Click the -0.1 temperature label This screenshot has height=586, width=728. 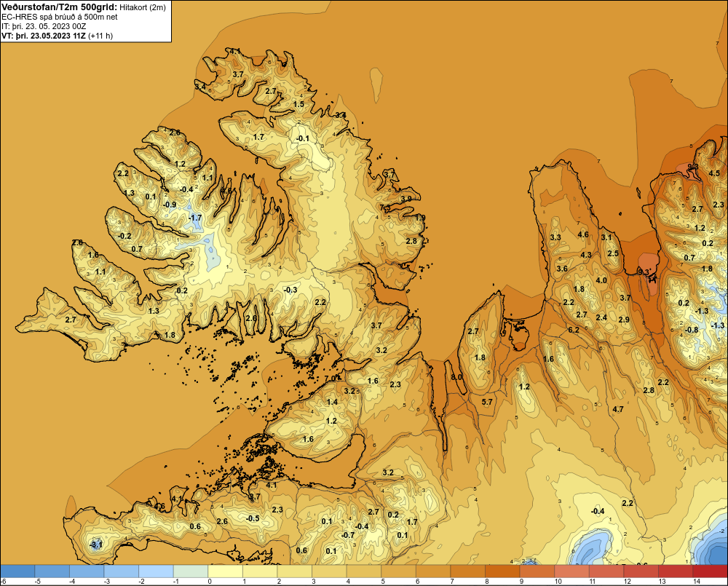coord(302,138)
